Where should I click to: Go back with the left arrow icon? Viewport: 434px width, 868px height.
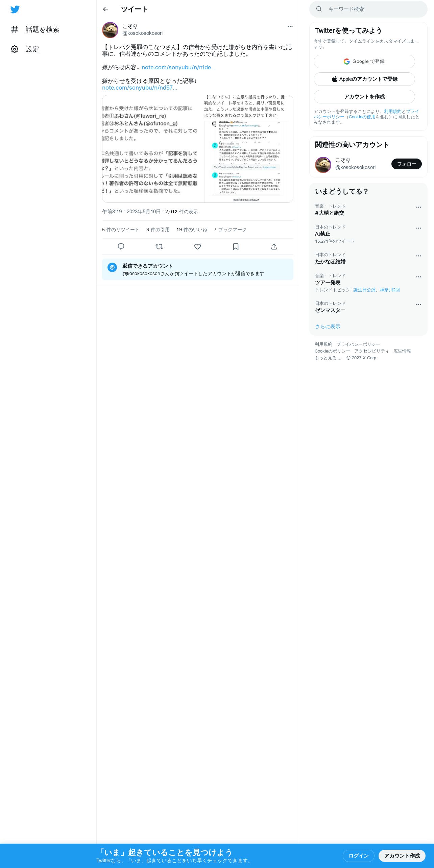tap(105, 9)
